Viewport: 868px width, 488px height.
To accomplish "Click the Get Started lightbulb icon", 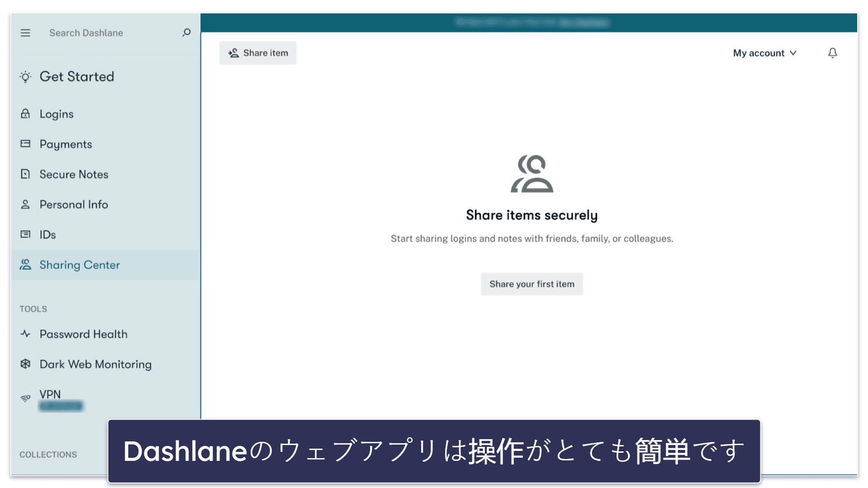I will click(x=25, y=77).
